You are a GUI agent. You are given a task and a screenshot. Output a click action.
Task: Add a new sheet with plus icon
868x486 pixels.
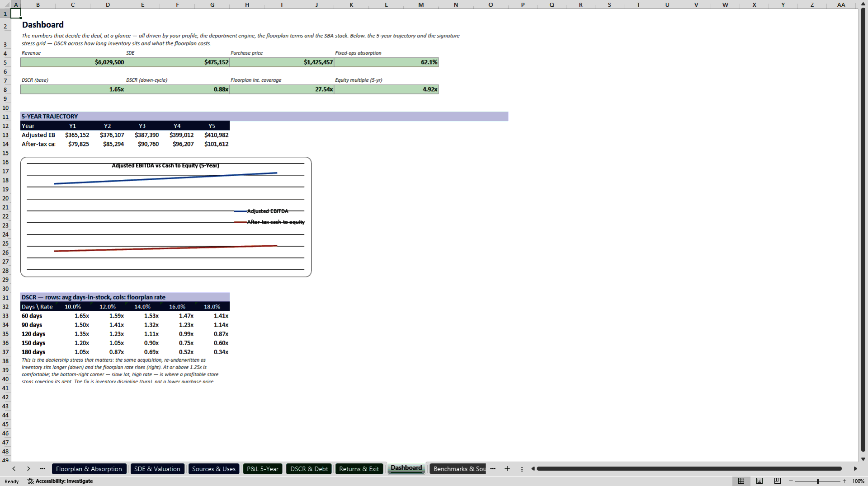point(507,469)
